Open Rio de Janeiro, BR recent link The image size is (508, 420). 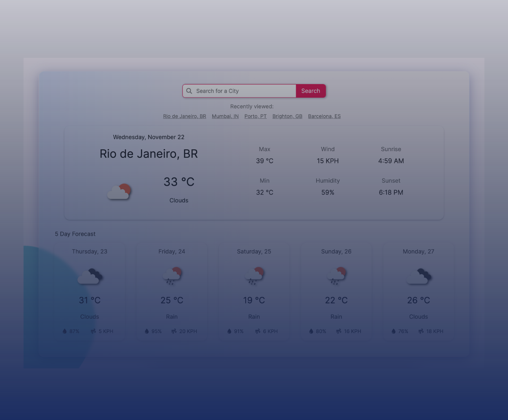click(x=185, y=116)
